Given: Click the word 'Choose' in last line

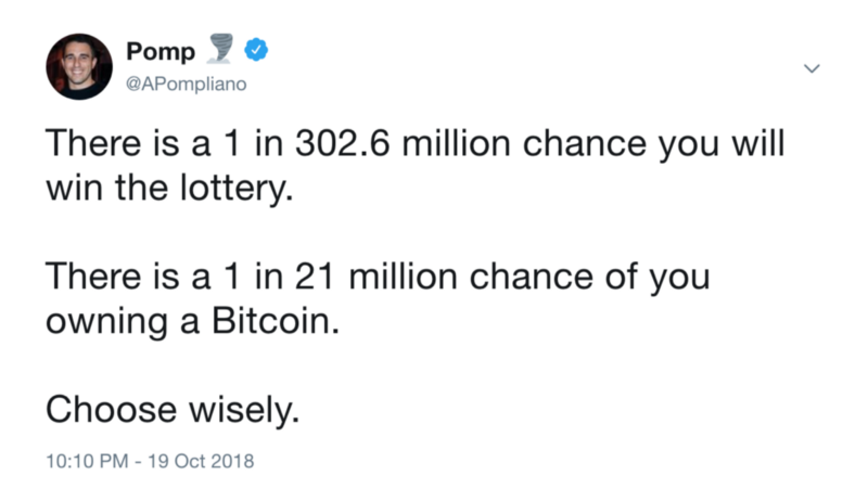Looking at the screenshot, I should [x=111, y=409].
